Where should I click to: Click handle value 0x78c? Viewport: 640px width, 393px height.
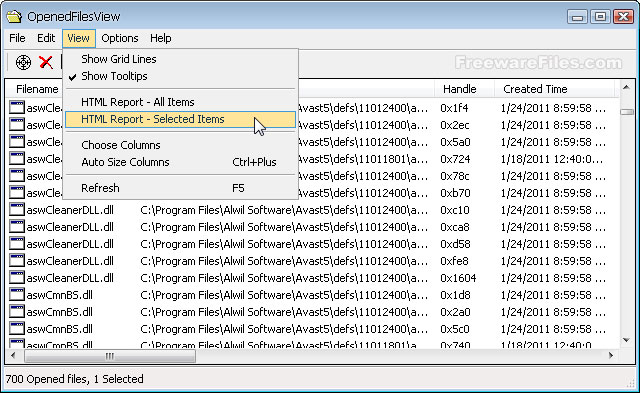coord(455,176)
